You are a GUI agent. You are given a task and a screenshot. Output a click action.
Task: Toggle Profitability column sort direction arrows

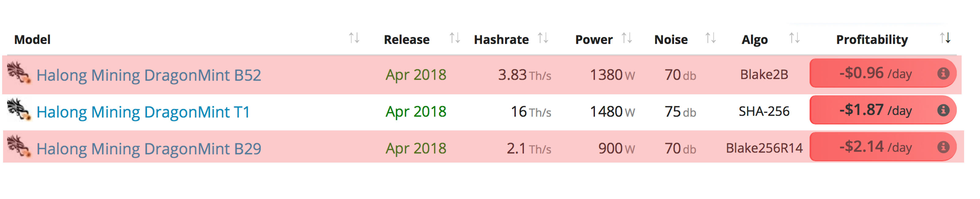945,39
